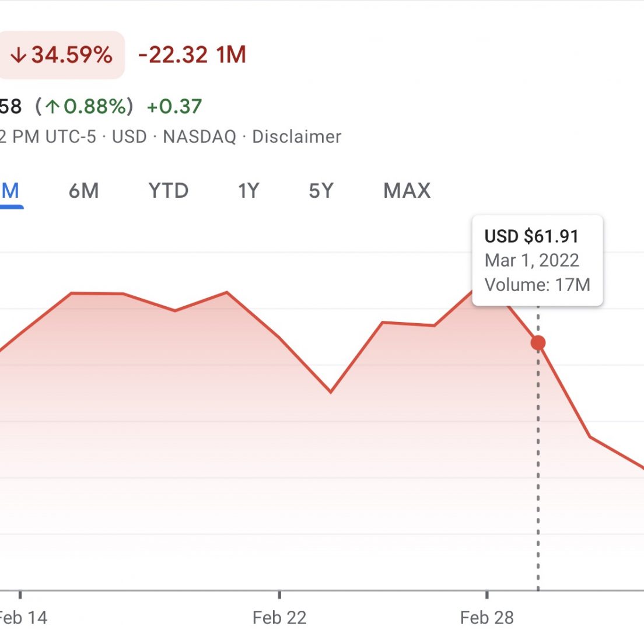Click the NASDAQ exchange label
This screenshot has height=644, width=644.
[199, 136]
